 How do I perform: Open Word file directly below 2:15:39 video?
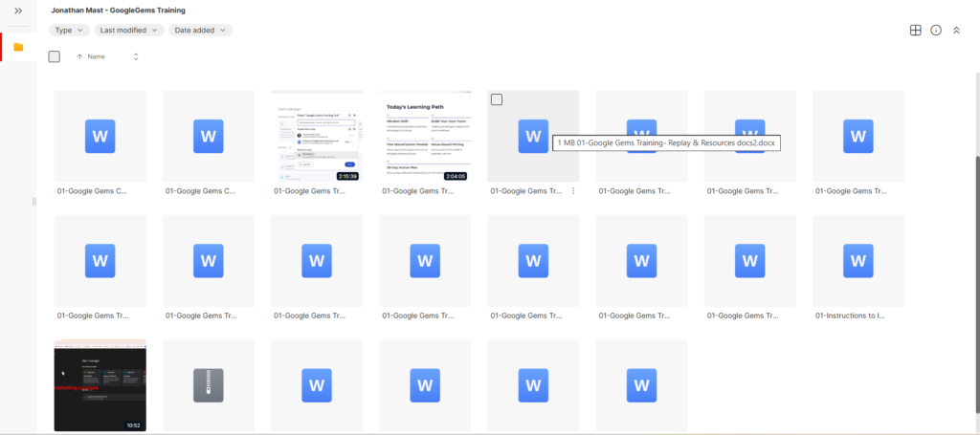pyautogui.click(x=316, y=261)
